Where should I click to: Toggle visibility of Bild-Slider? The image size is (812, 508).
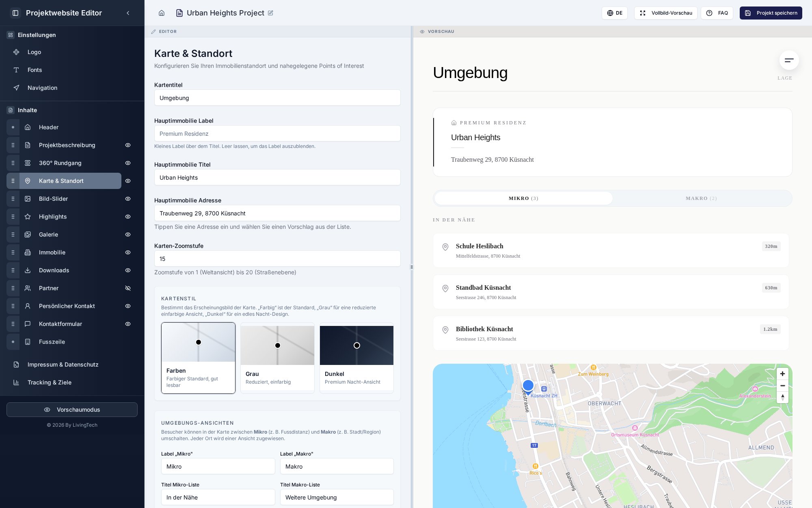(x=128, y=199)
